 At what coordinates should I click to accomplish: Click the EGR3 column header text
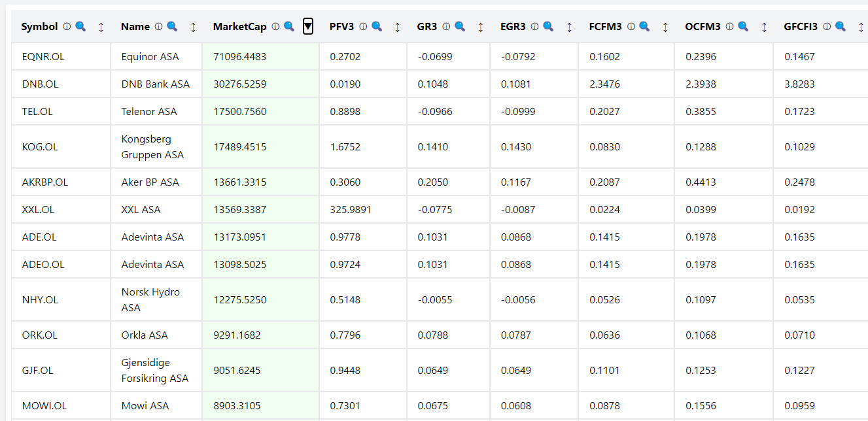[x=513, y=27]
